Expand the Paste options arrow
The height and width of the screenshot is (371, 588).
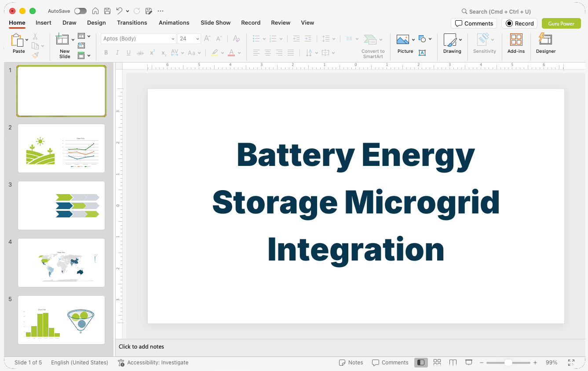pos(27,40)
